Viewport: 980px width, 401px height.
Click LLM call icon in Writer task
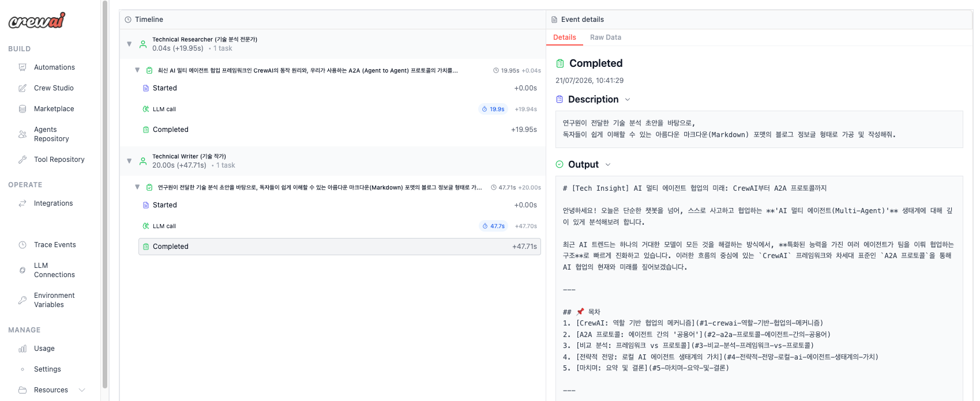point(146,226)
